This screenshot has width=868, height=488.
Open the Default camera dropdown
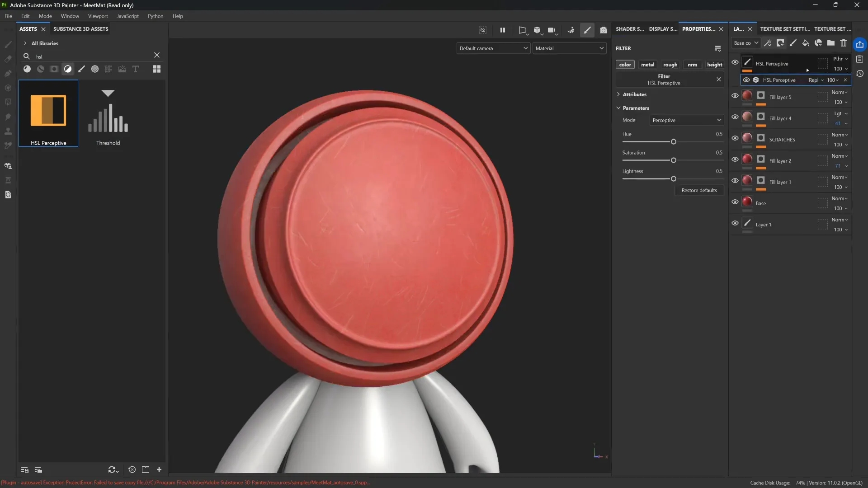pos(493,48)
